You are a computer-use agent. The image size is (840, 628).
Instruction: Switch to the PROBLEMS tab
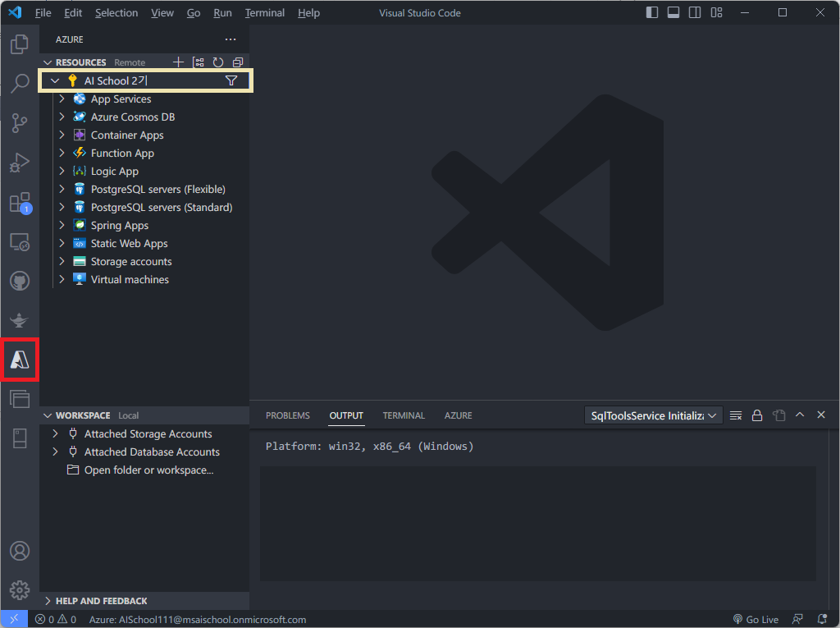tap(288, 415)
